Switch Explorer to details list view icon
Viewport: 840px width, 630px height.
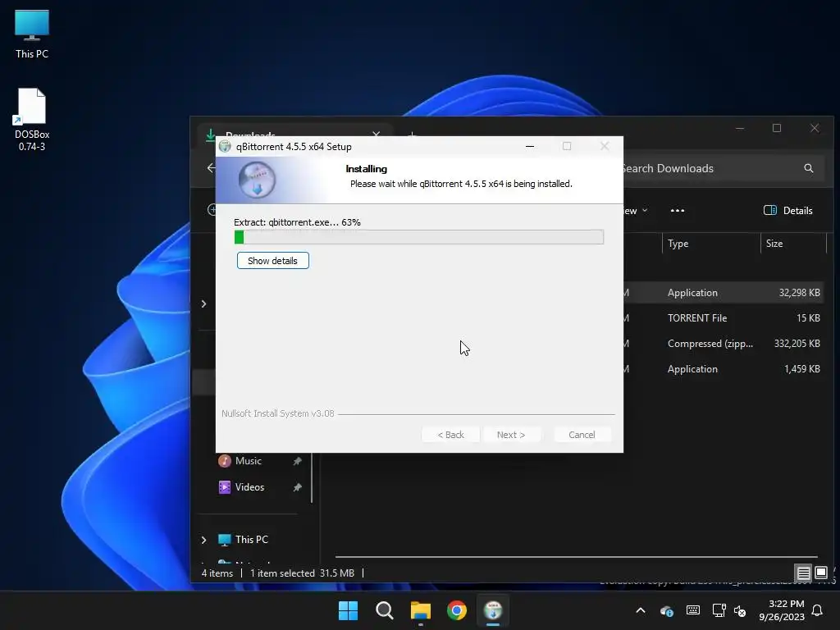point(803,573)
